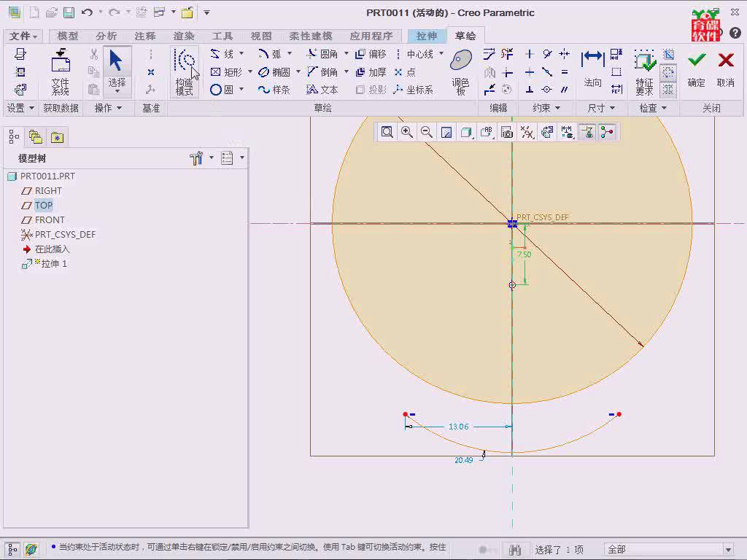
Task: Apply the perpendicular constraint icon
Action: pos(530,90)
